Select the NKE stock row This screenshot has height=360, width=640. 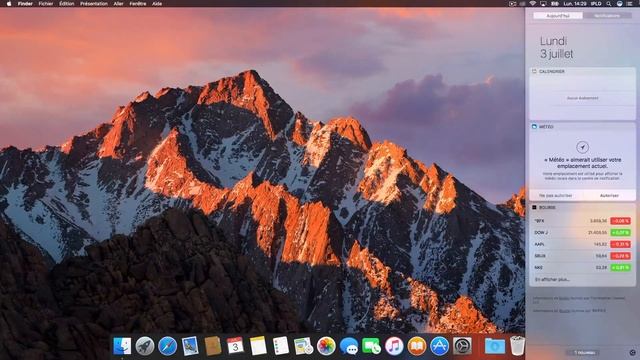click(582, 268)
